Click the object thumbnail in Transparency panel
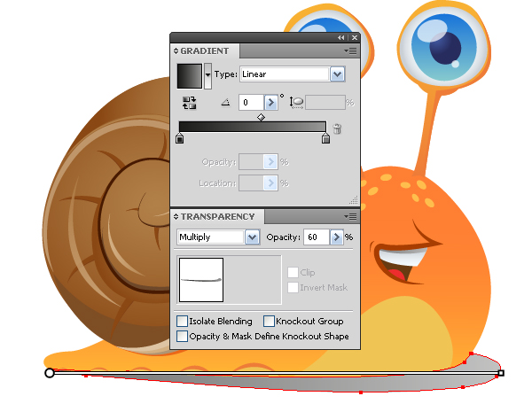532x404 pixels. 201,280
